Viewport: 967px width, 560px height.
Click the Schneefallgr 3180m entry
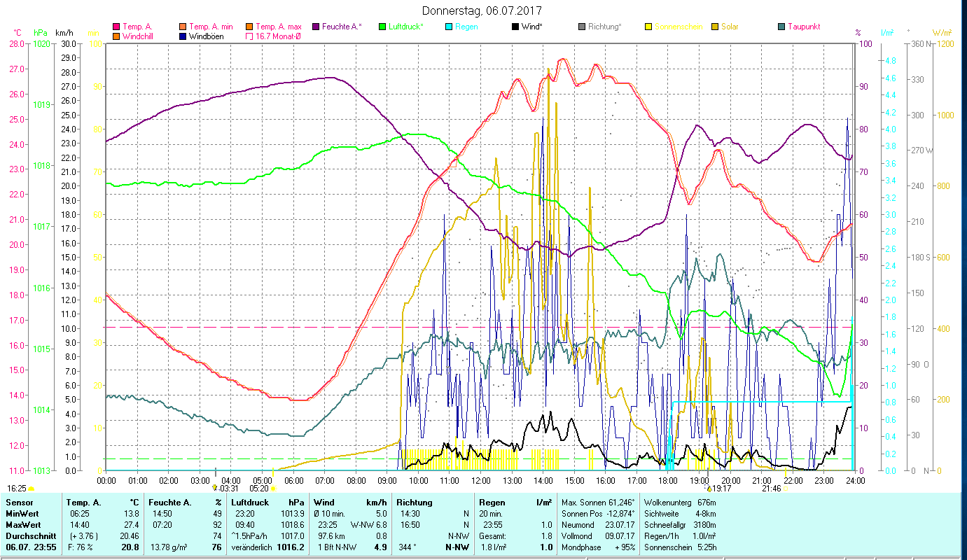(679, 525)
